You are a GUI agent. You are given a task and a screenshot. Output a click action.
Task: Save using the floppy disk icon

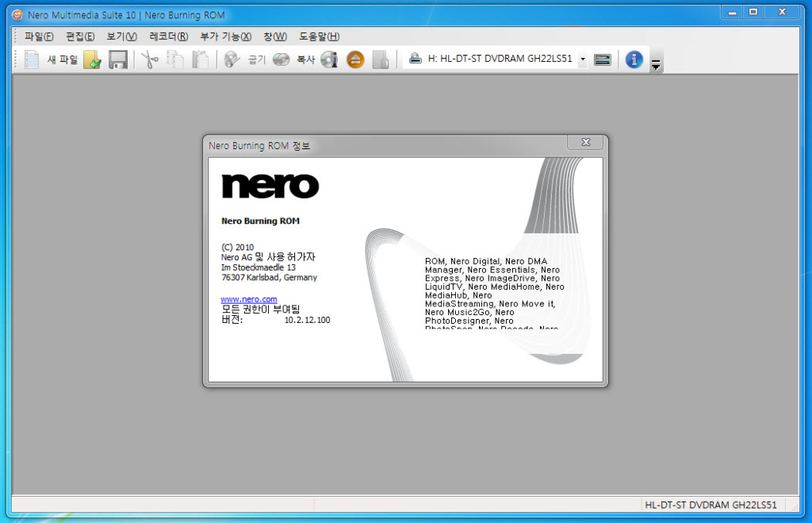coord(118,60)
